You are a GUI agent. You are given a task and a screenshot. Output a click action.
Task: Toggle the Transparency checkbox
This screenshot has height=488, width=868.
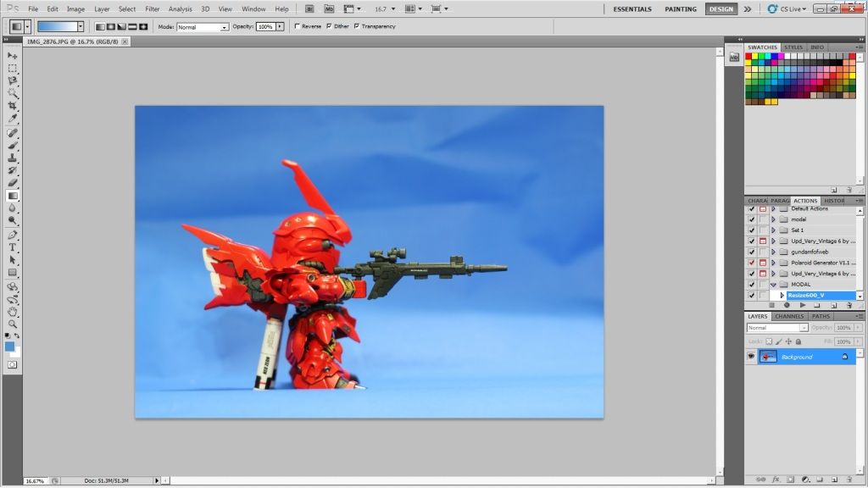(357, 26)
